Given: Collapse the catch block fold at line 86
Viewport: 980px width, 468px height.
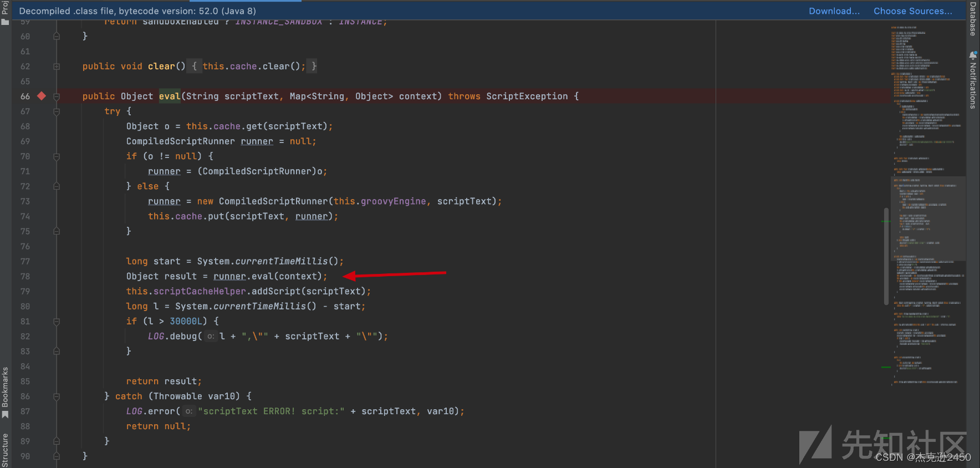Looking at the screenshot, I should pyautogui.click(x=57, y=396).
